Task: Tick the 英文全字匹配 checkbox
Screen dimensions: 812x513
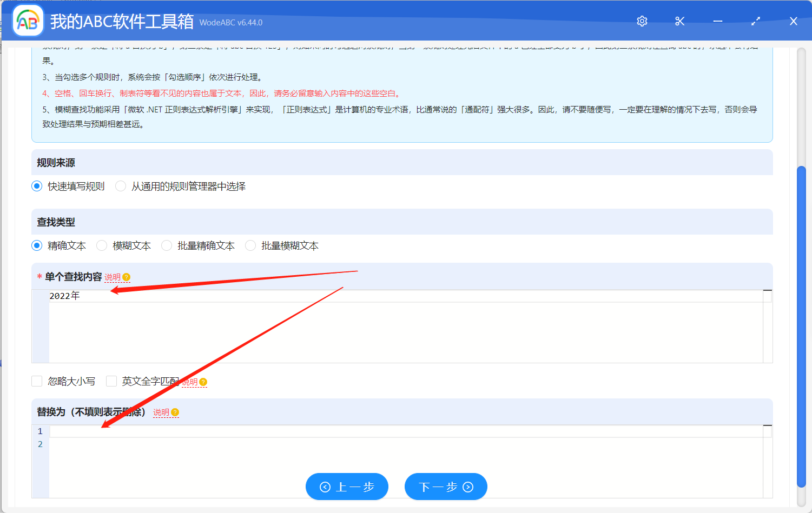Action: click(111, 382)
